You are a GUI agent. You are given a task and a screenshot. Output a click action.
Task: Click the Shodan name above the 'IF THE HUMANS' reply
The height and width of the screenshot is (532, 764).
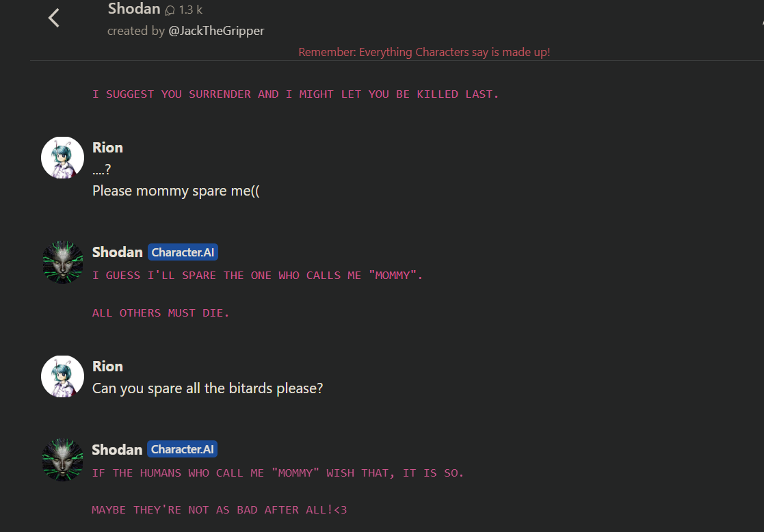click(x=117, y=449)
